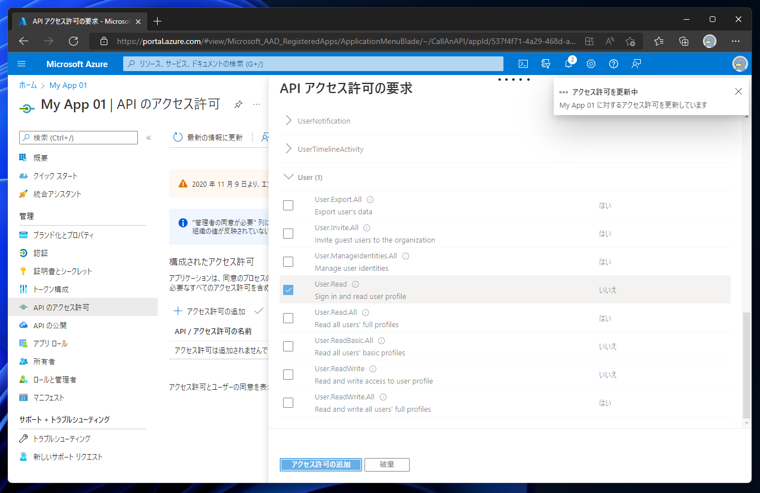Image resolution: width=760 pixels, height=493 pixels.
Task: Follow the ホーム breadcrumb link
Action: (28, 85)
